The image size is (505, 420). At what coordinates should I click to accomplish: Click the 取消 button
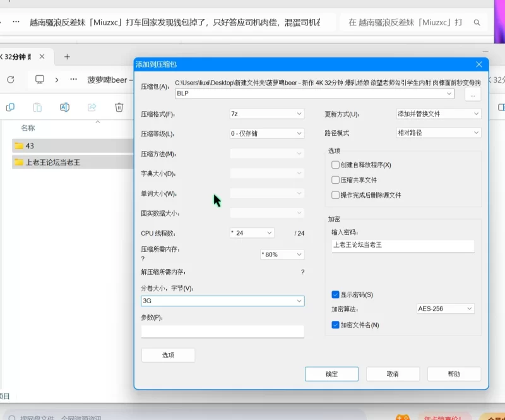pos(393,374)
